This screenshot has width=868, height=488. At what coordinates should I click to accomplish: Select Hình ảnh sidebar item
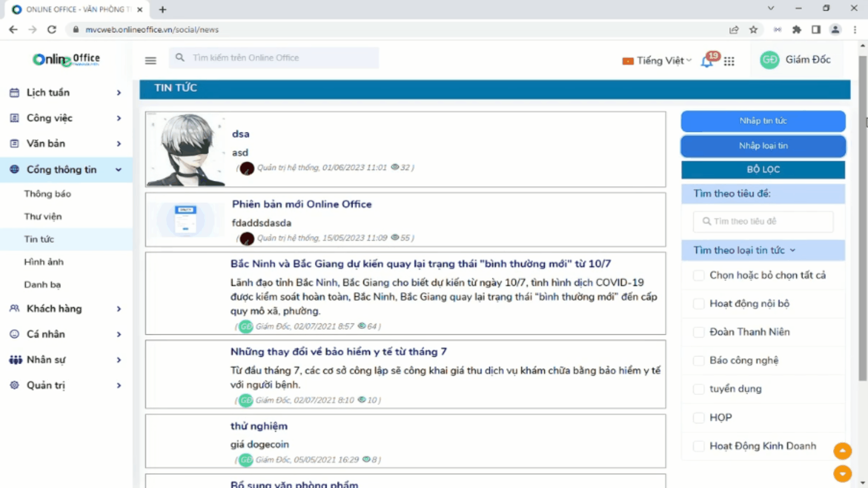[44, 262]
